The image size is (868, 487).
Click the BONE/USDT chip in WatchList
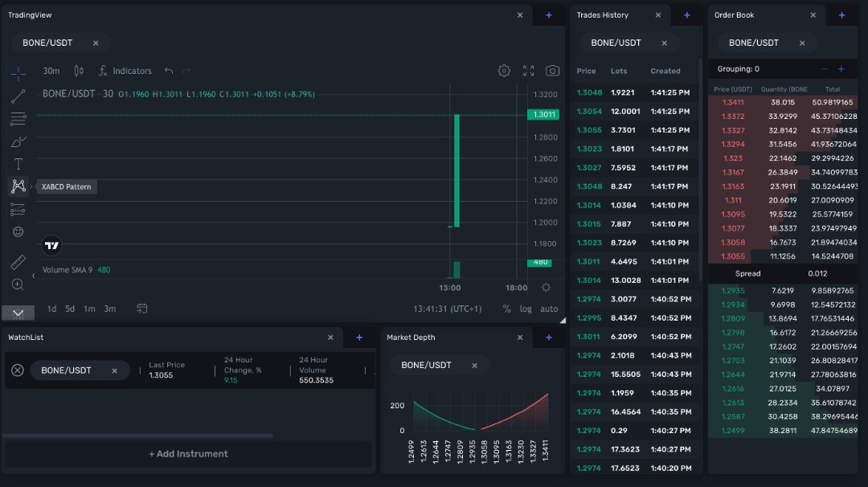(x=80, y=370)
